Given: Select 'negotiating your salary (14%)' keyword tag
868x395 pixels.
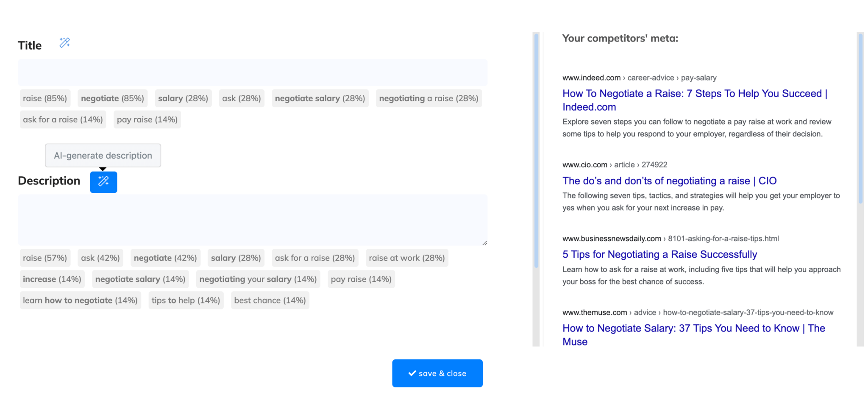Looking at the screenshot, I should click(x=258, y=279).
